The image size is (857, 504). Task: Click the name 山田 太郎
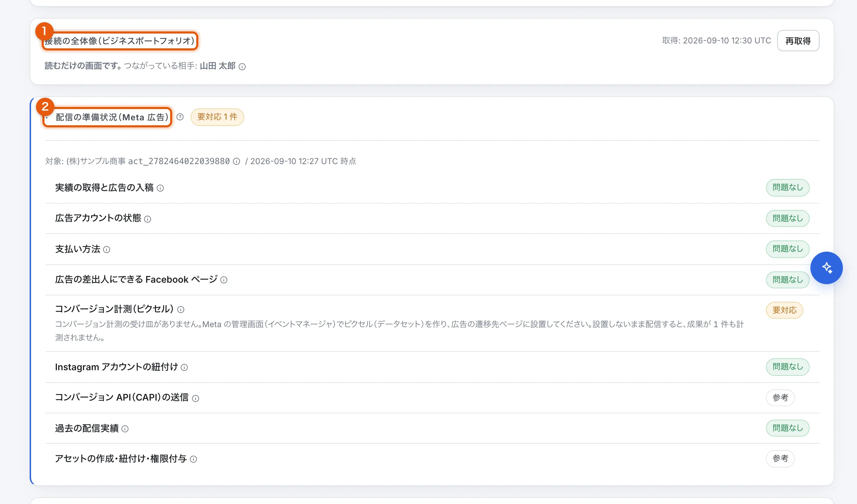point(217,66)
